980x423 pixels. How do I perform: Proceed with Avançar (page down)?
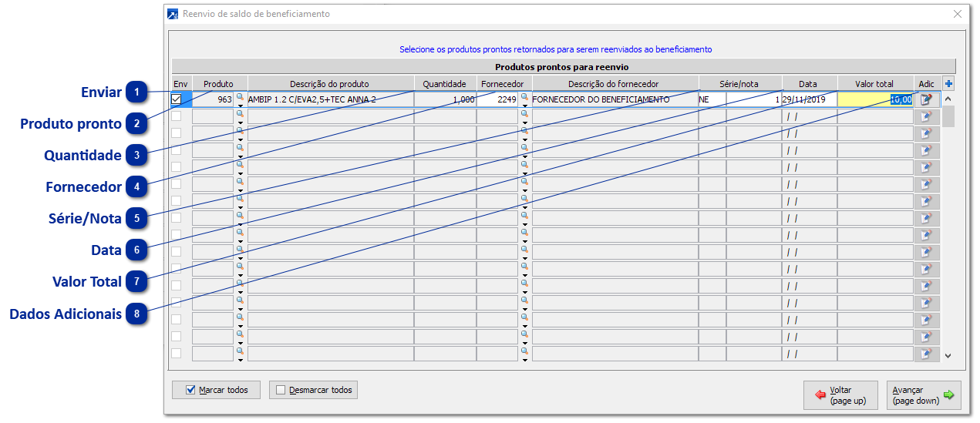pyautogui.click(x=924, y=395)
